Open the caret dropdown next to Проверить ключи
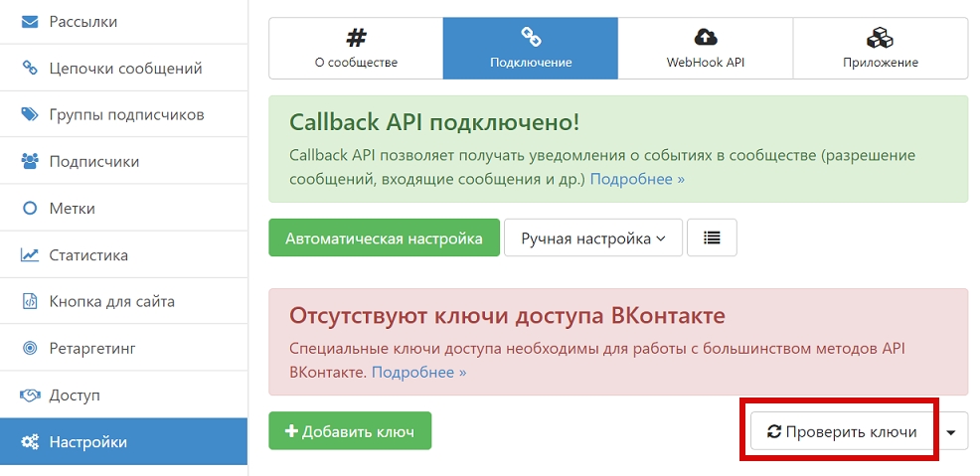The image size is (980, 476). click(x=952, y=432)
